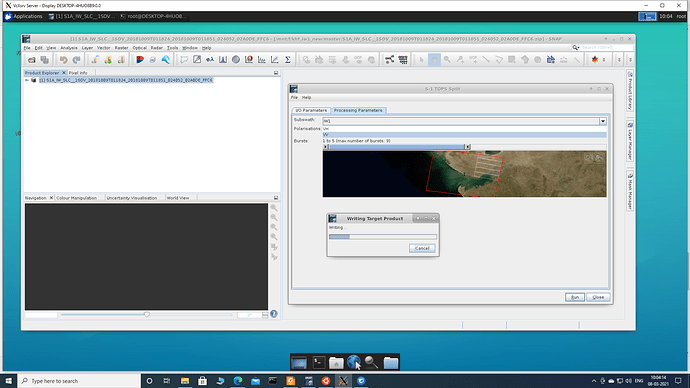Image resolution: width=690 pixels, height=388 pixels.
Task: Choose the Zoom magnifier tool
Action: (447, 60)
